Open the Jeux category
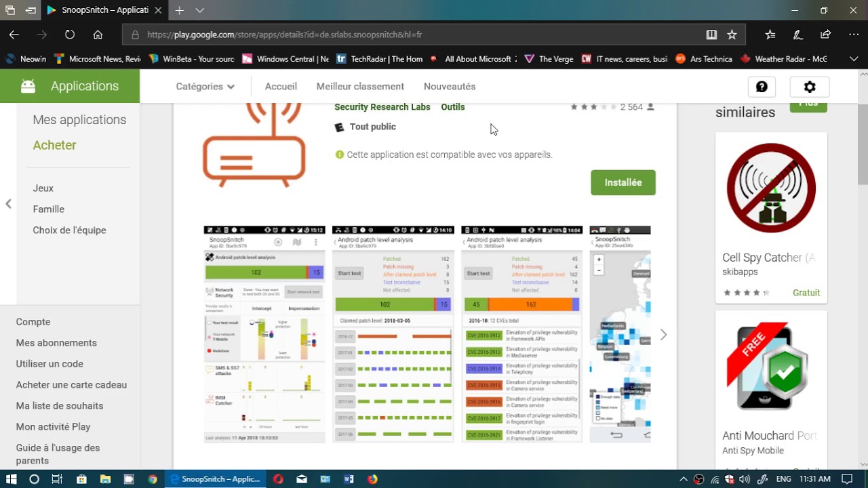868x488 pixels. [x=43, y=188]
